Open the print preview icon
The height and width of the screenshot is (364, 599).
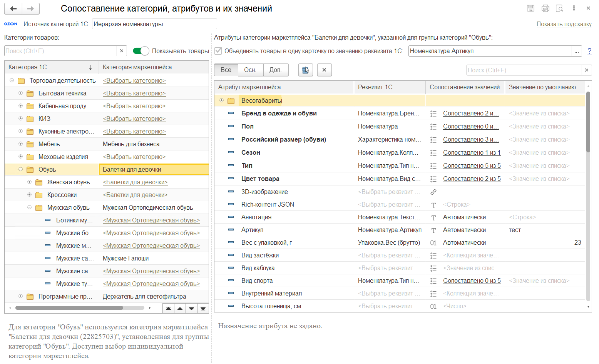[x=559, y=8]
